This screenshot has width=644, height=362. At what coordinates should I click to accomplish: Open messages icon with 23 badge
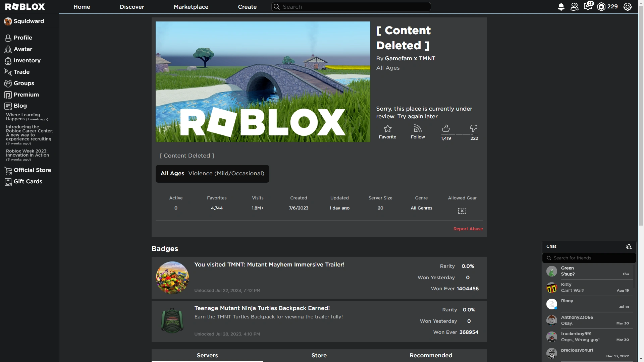pos(588,7)
